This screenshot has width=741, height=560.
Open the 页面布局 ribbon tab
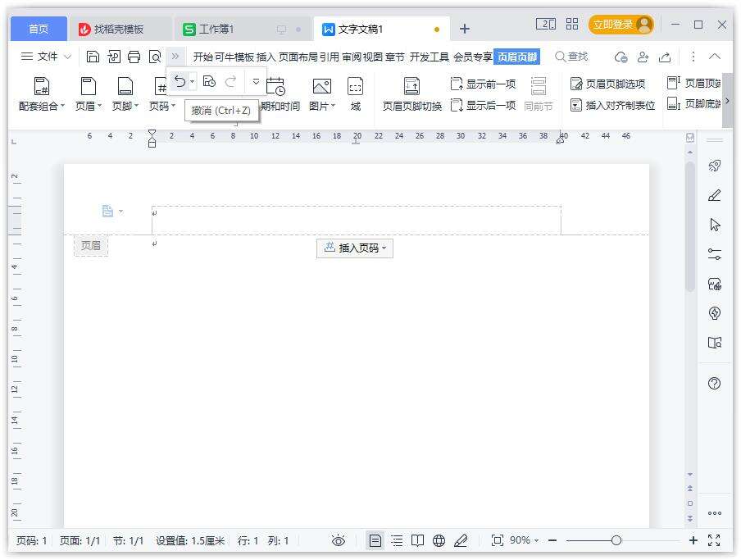click(298, 57)
